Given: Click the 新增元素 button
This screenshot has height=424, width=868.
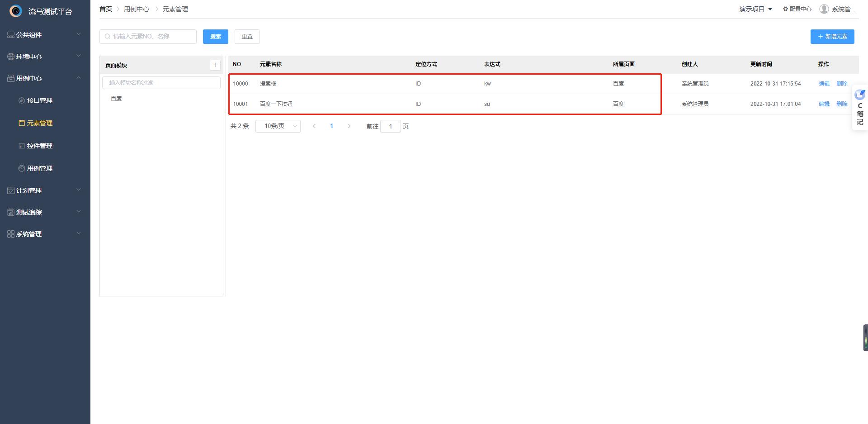Looking at the screenshot, I should [832, 37].
